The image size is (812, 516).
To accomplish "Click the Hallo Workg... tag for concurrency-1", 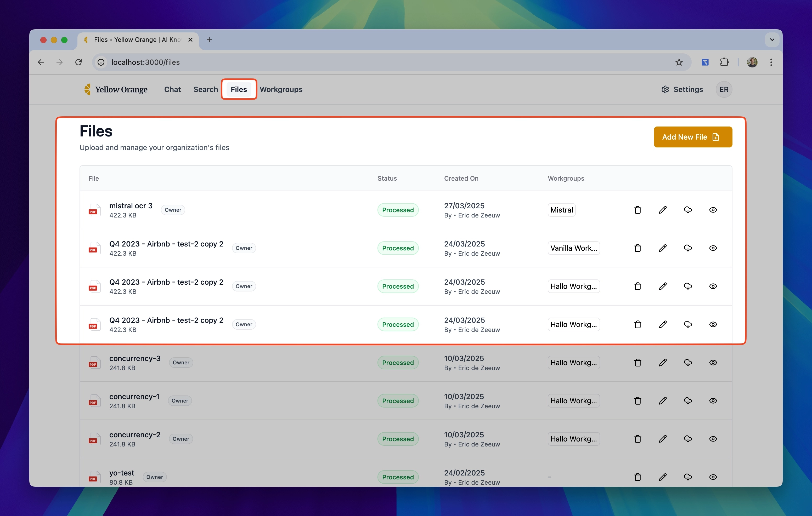I will pyautogui.click(x=574, y=401).
